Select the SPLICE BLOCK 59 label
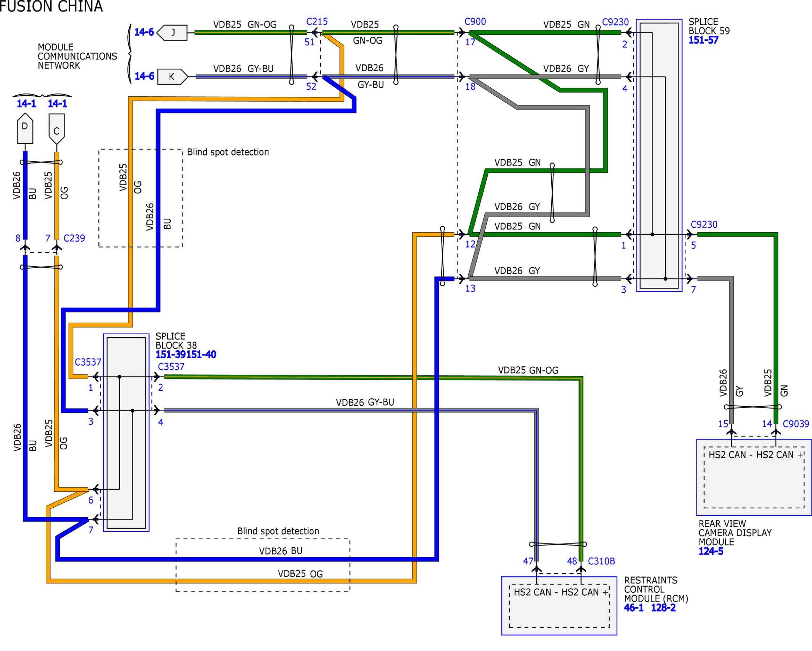 coord(709,26)
